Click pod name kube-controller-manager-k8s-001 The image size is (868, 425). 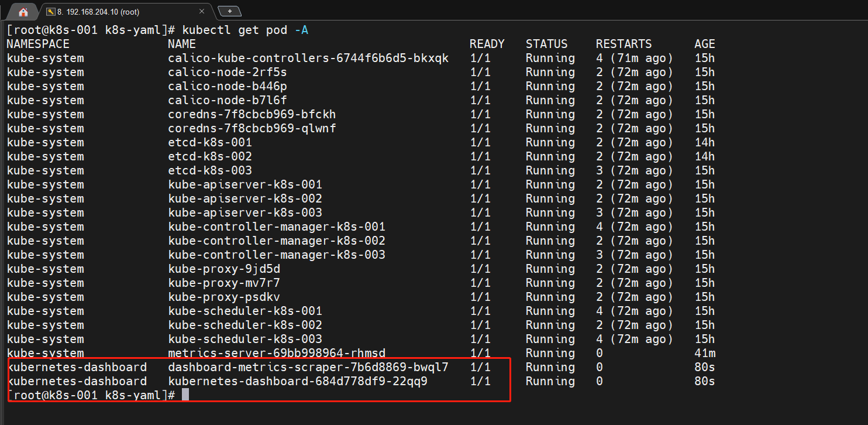click(277, 227)
